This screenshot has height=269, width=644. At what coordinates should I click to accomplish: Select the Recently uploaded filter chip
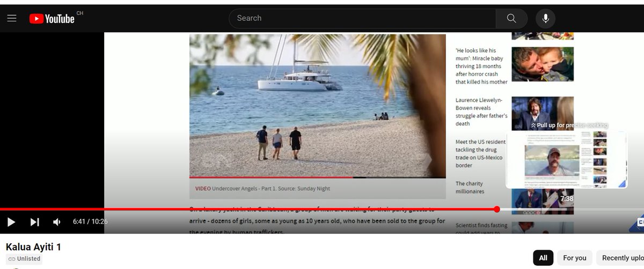coord(620,258)
